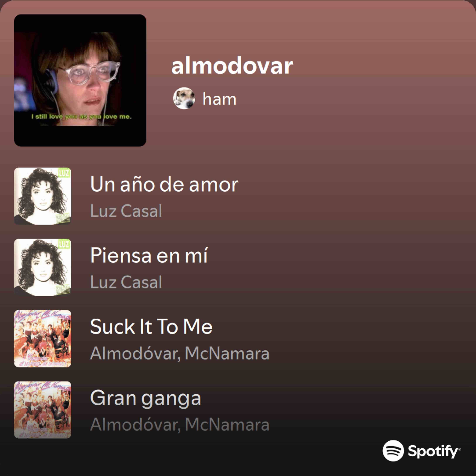Select the Un año de amor album art
Screen dimensions: 476x476
point(43,196)
